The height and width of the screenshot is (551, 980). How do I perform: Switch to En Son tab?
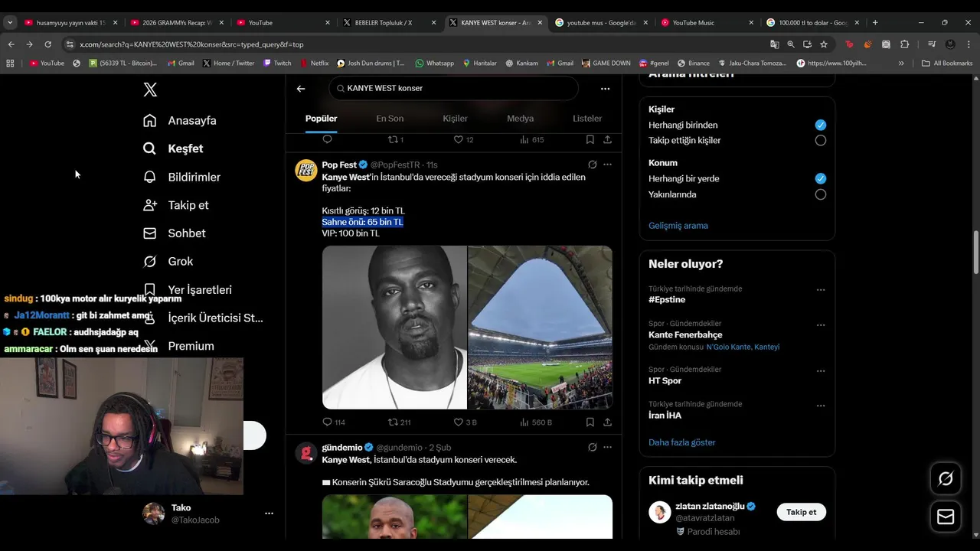pos(390,119)
